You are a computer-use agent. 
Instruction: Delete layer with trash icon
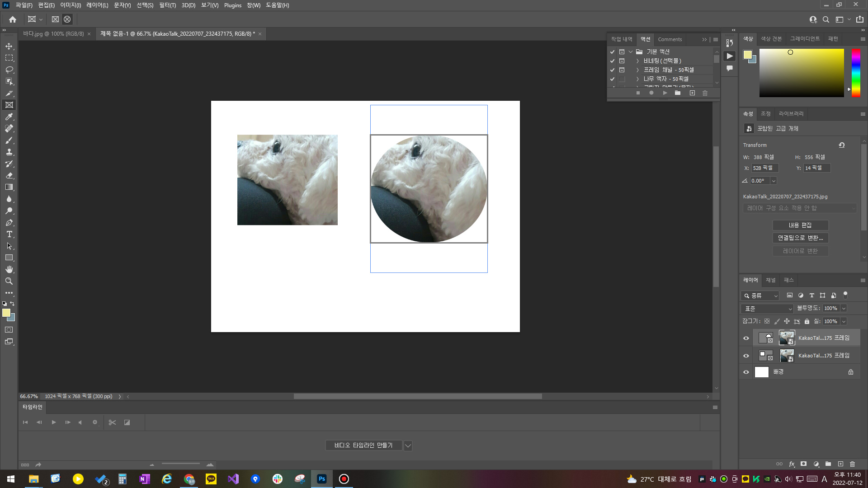click(852, 464)
